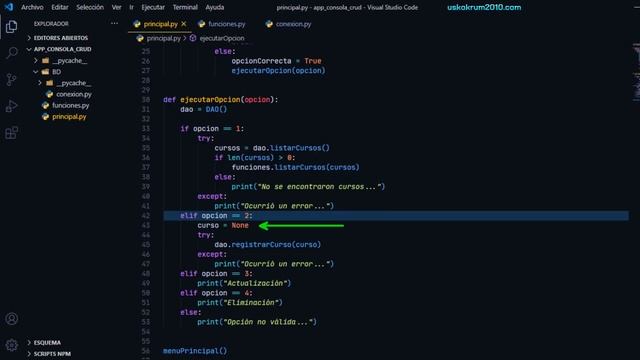
Task: Switch to the principal.py tab
Action: (160, 24)
